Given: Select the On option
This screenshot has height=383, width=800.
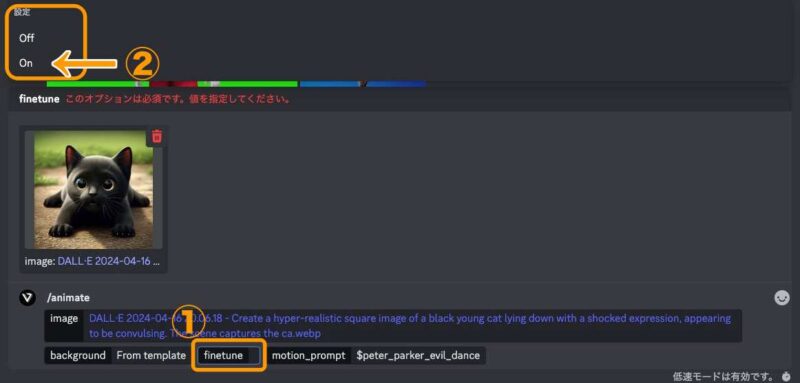Looking at the screenshot, I should (26, 63).
